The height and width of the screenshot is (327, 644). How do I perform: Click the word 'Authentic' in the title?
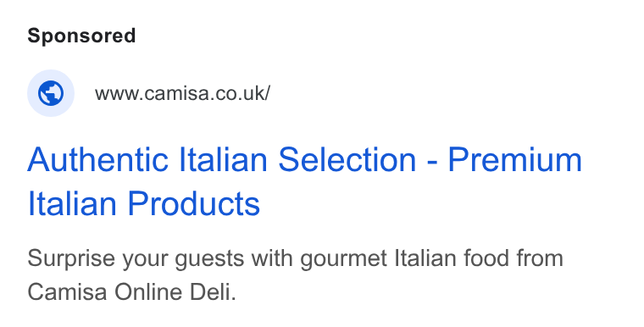tap(97, 159)
